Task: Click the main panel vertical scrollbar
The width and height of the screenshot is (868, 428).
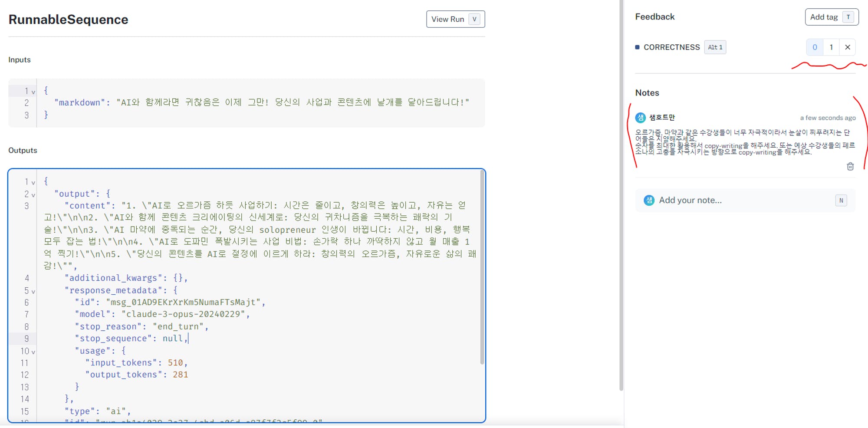Action: [x=621, y=195]
